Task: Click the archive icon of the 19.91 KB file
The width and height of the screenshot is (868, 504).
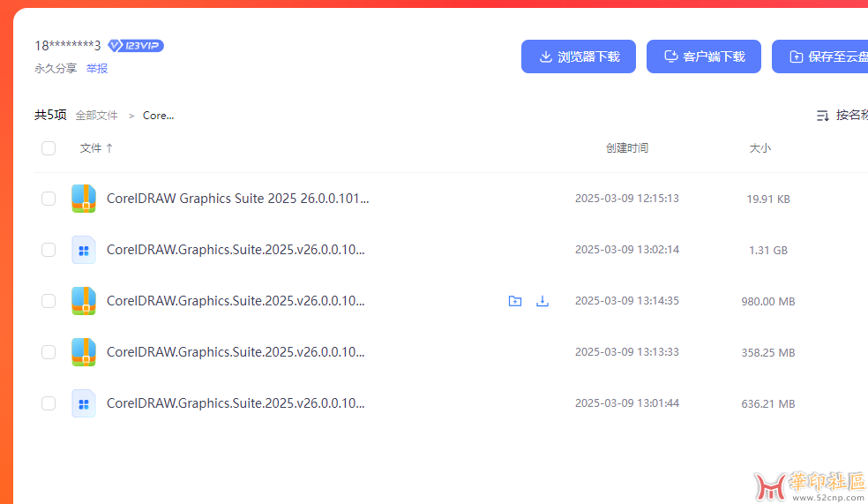Action: [x=84, y=199]
